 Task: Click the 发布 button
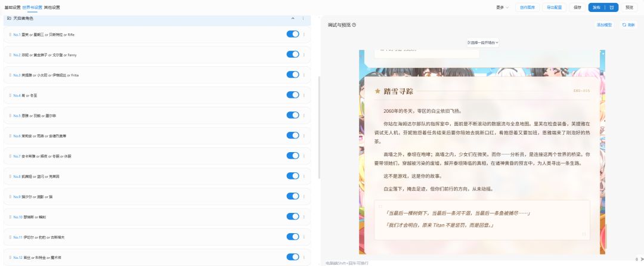click(x=597, y=7)
